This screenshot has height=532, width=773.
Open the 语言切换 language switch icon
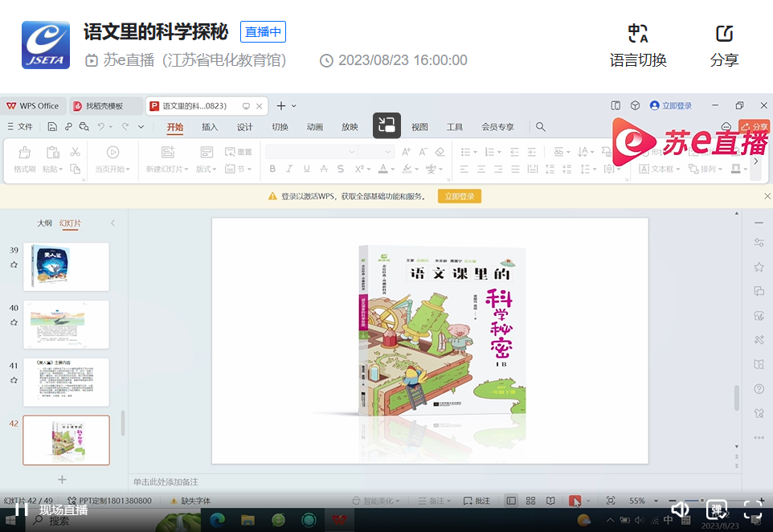point(638,34)
